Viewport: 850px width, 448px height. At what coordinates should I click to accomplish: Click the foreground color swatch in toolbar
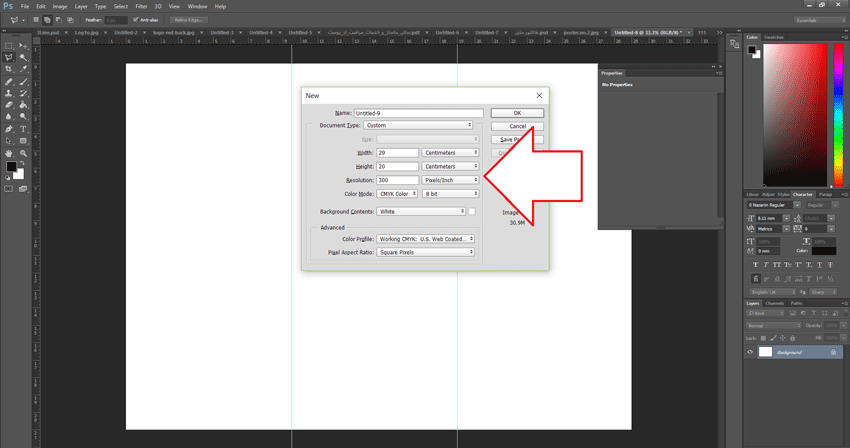coord(11,167)
